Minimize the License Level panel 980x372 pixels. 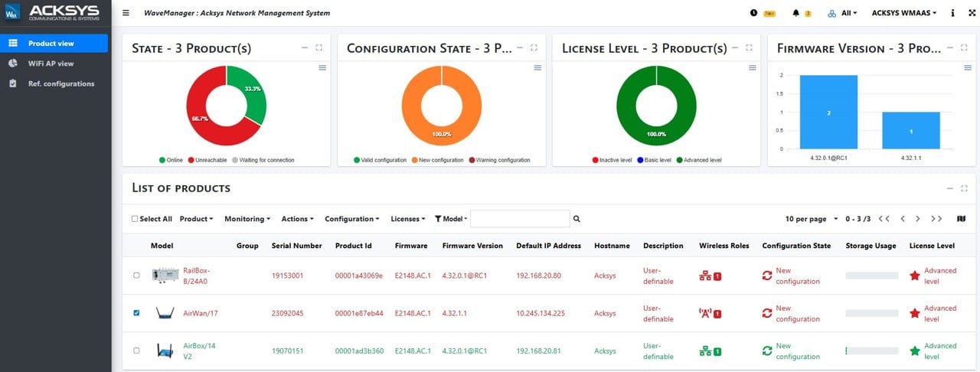(735, 47)
